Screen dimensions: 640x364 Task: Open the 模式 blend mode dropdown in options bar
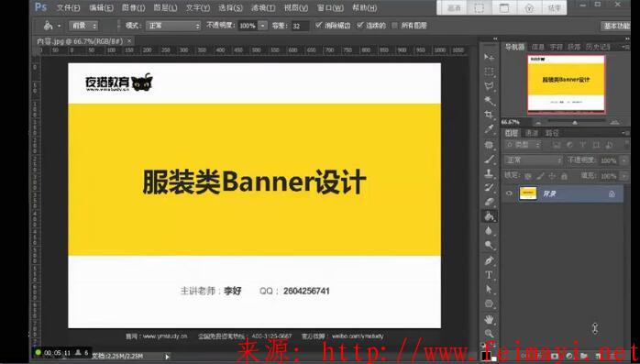point(173,26)
